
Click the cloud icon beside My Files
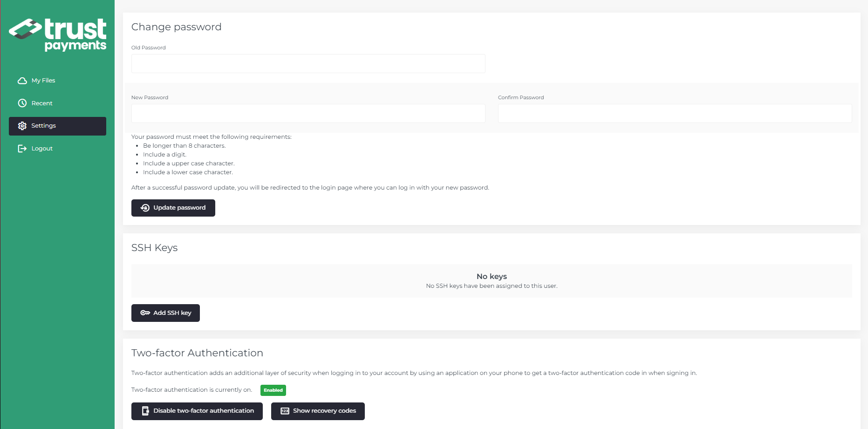22,81
